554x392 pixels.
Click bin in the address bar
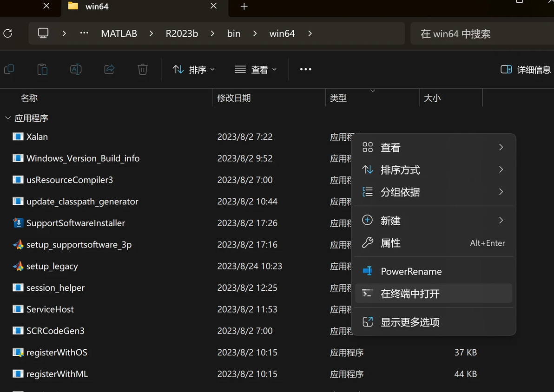233,33
